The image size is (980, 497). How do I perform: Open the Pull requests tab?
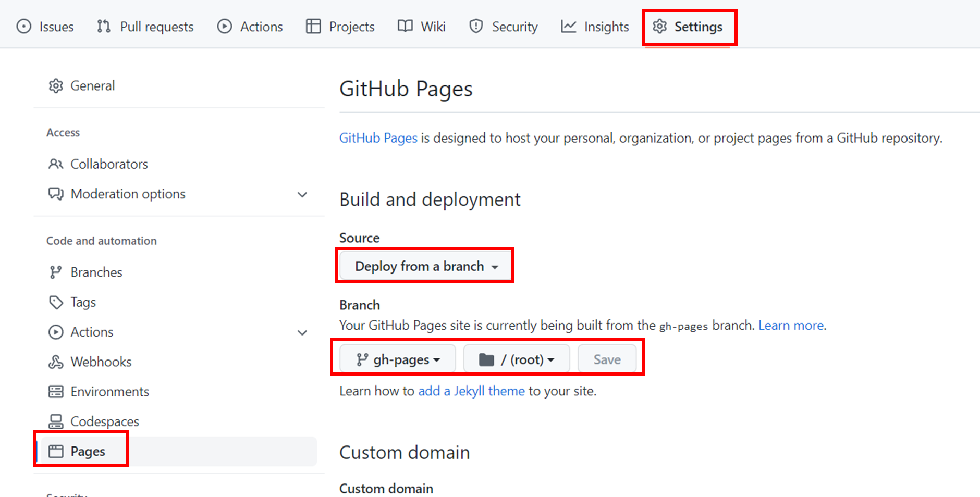[145, 27]
